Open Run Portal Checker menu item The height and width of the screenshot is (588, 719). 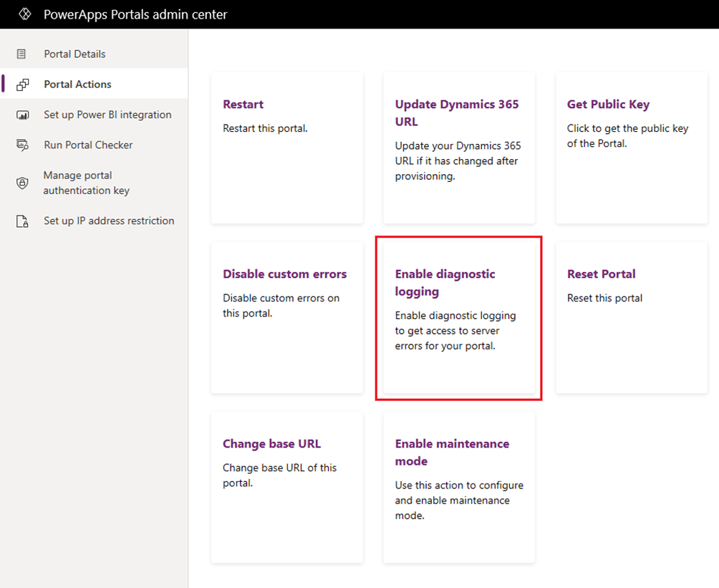[88, 145]
